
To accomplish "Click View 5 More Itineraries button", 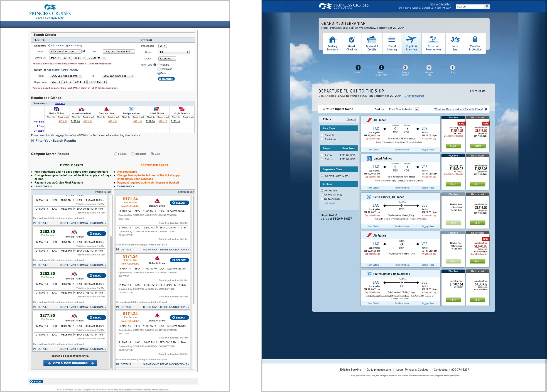I will pyautogui.click(x=70, y=363).
